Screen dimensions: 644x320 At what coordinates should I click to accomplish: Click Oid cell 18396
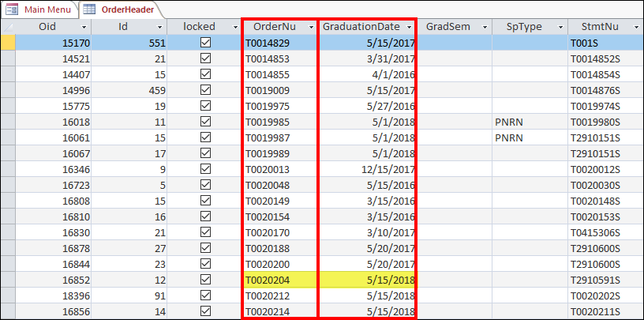54,296
